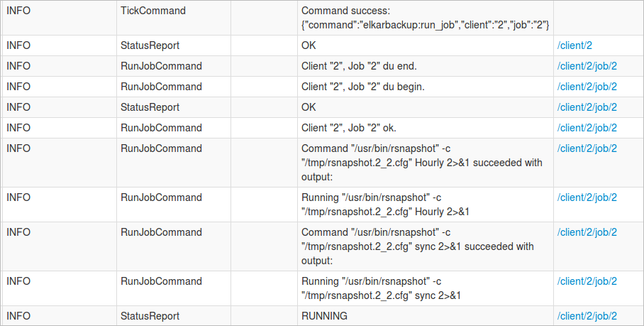Click INFO level in the TickCommand row
This screenshot has width=644, height=326.
pyautogui.click(x=18, y=11)
